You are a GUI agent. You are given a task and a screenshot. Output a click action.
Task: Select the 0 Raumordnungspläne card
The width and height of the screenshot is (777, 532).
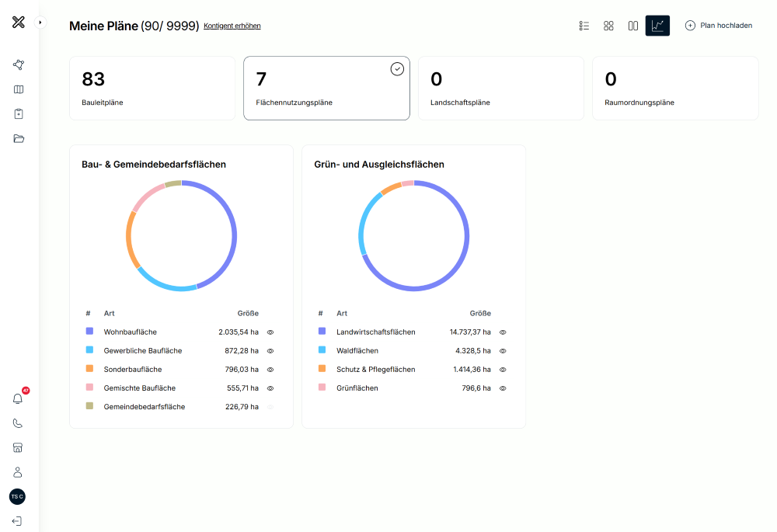tap(675, 89)
